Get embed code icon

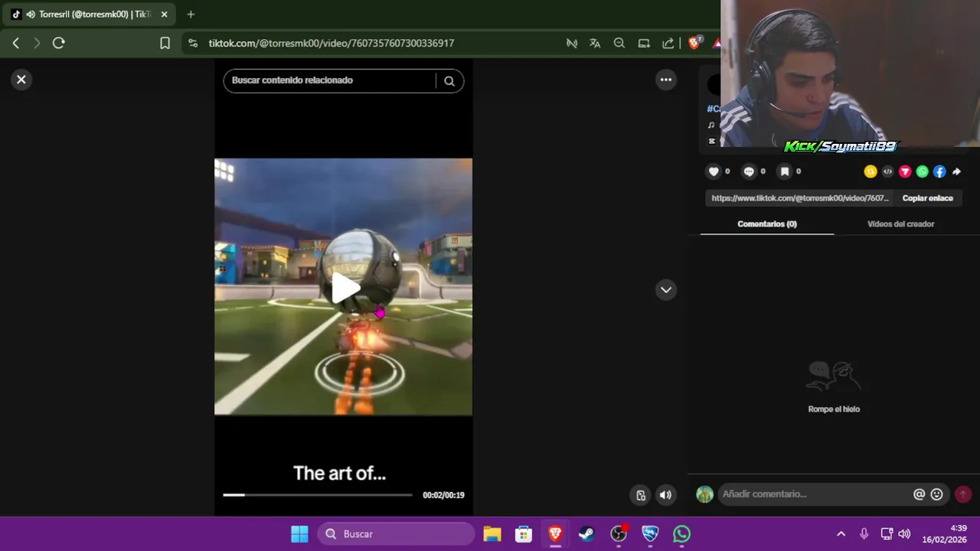(x=887, y=171)
